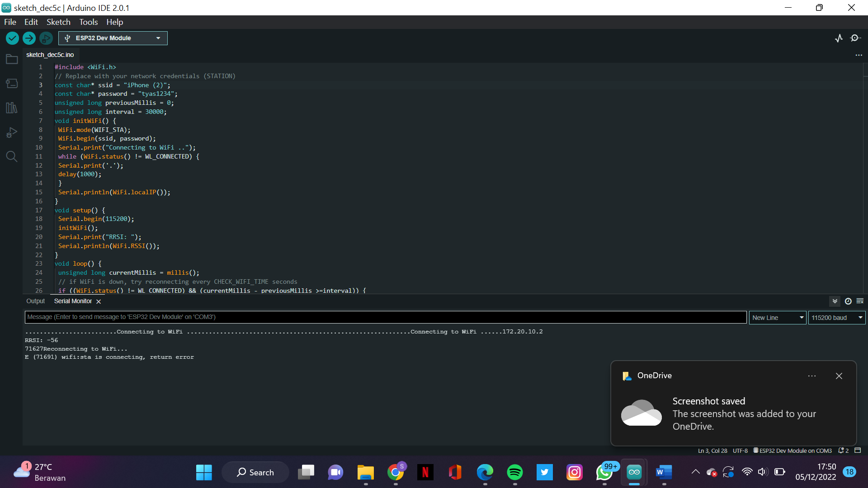Click the Verify sketch button

pos(12,38)
